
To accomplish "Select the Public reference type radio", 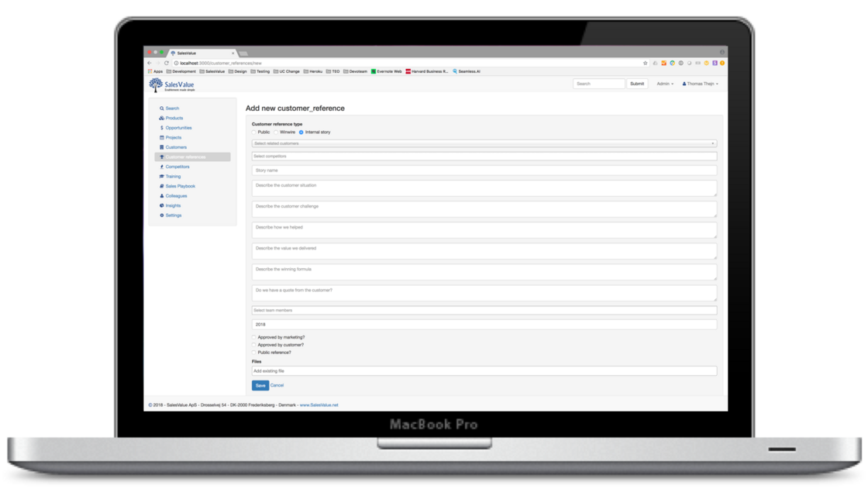I will [254, 132].
